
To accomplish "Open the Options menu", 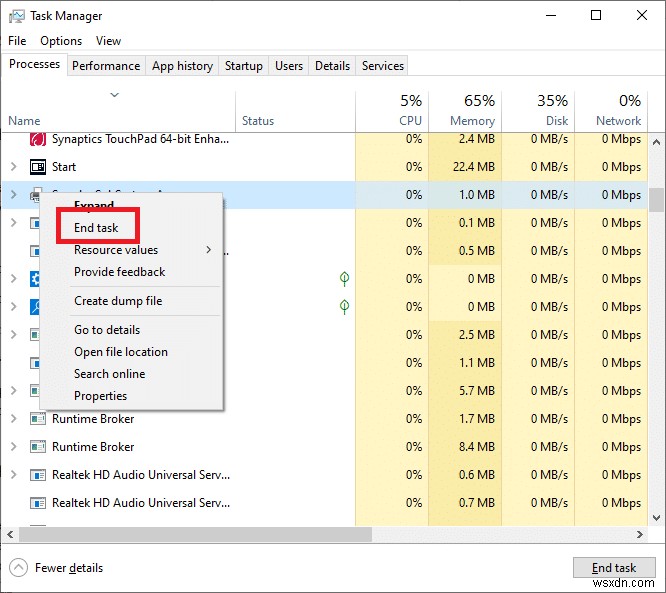I will coord(61,41).
